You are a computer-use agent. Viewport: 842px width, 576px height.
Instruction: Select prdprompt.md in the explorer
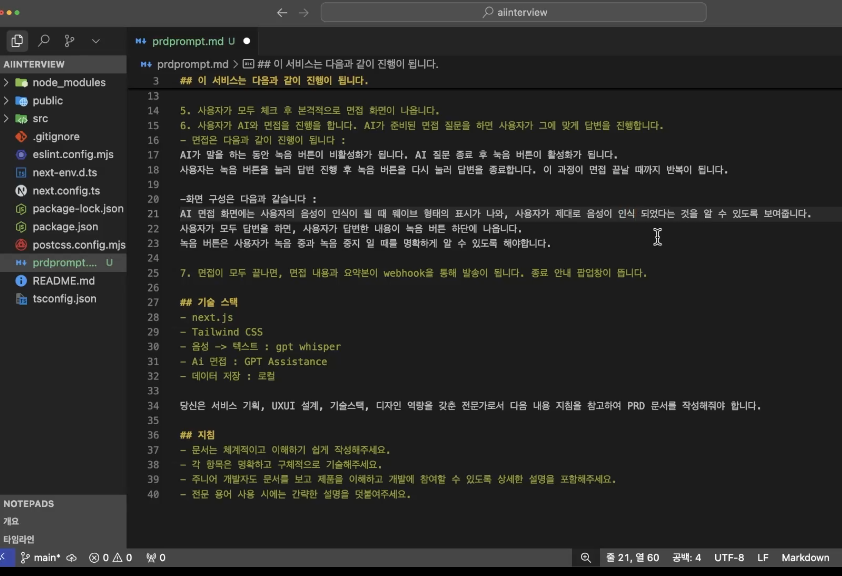pyautogui.click(x=63, y=263)
